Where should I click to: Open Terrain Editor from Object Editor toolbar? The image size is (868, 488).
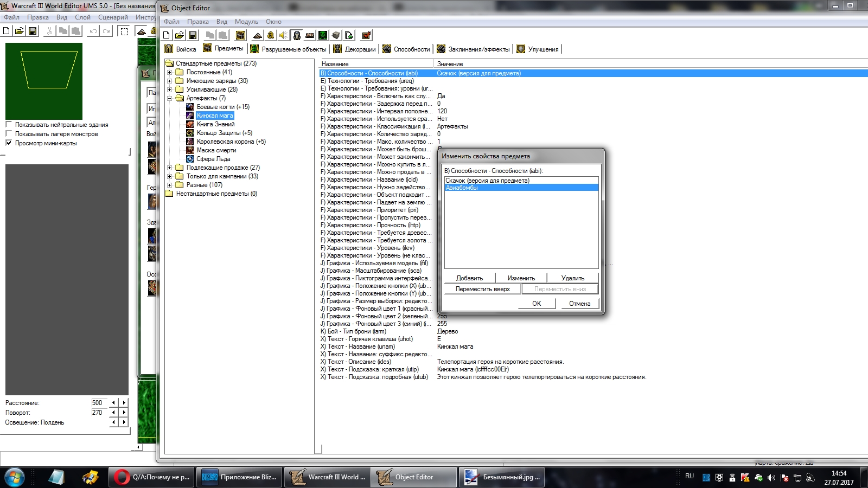[258, 35]
